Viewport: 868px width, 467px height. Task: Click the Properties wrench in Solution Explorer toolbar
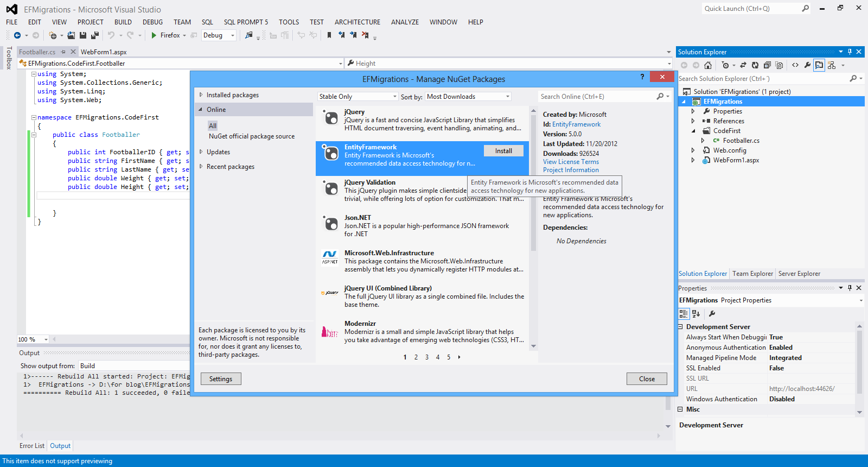pos(807,65)
